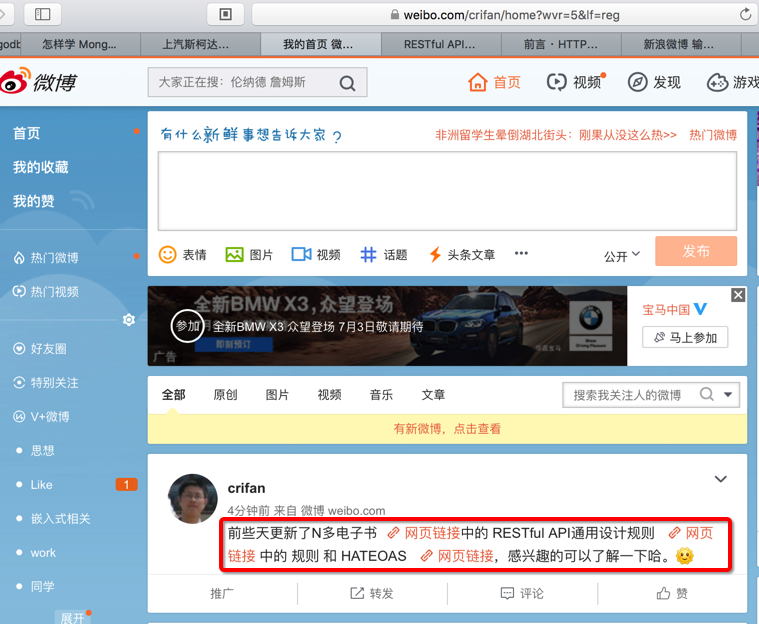
Task: Click the 发布 publish button
Action: 696,251
